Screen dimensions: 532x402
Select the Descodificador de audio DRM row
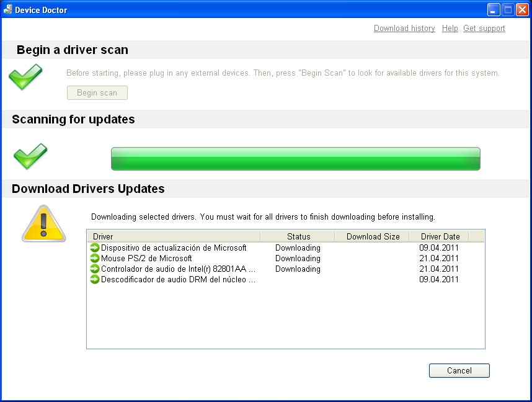tap(286, 279)
